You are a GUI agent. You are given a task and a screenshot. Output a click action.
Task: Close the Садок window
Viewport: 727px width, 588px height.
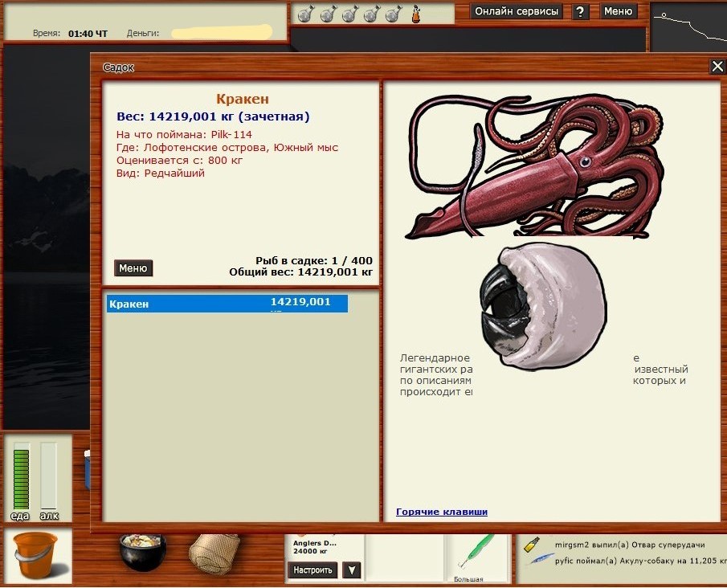point(717,67)
